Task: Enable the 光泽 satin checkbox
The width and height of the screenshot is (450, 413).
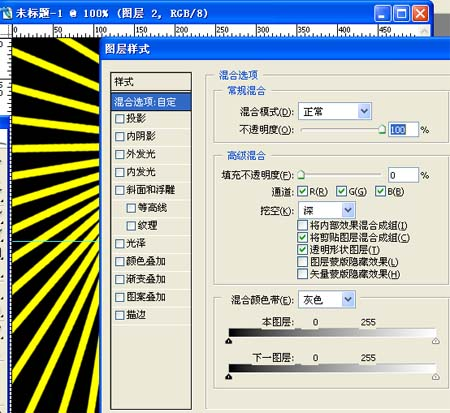Action: (119, 244)
